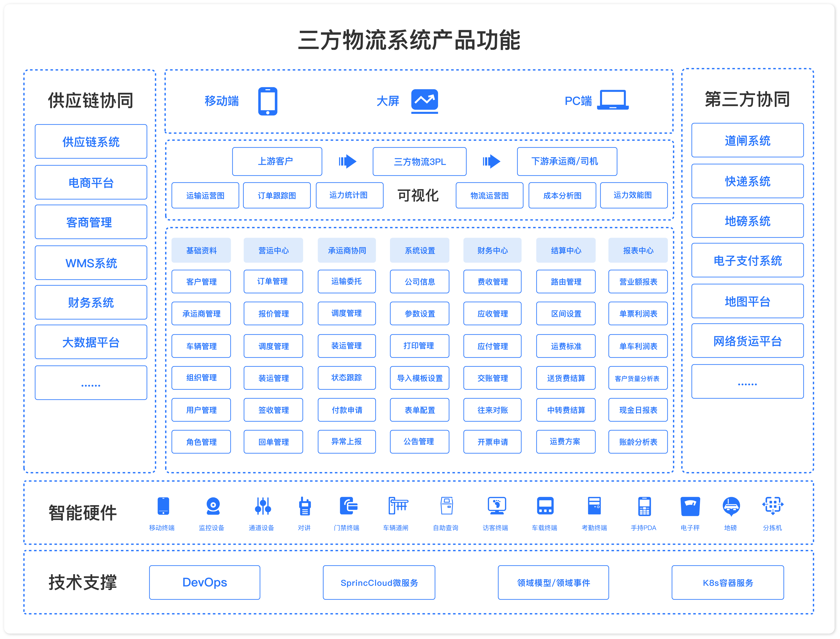Click the 运输委托 module
The width and height of the screenshot is (840, 639).
click(x=347, y=282)
